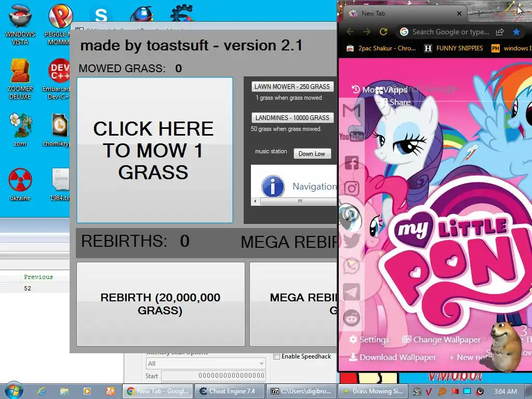532x399 pixels.
Task: Click the ukraine desktop icon
Action: (x=20, y=184)
